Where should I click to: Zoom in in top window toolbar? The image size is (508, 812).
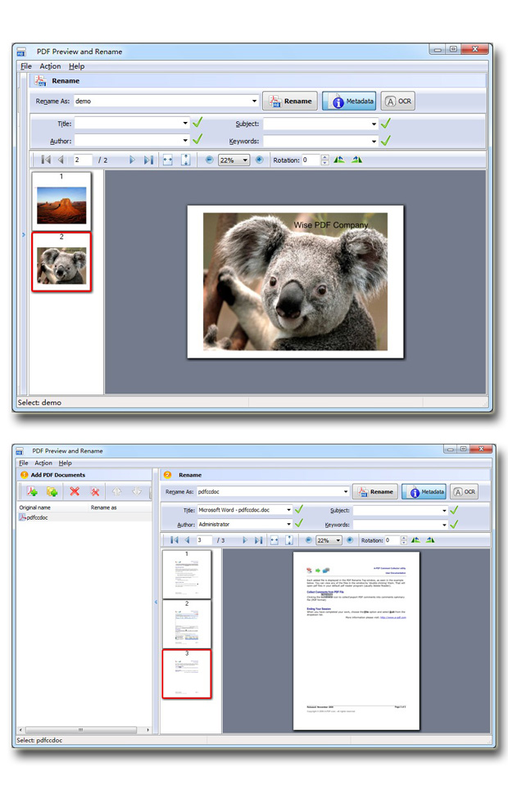coord(259,160)
